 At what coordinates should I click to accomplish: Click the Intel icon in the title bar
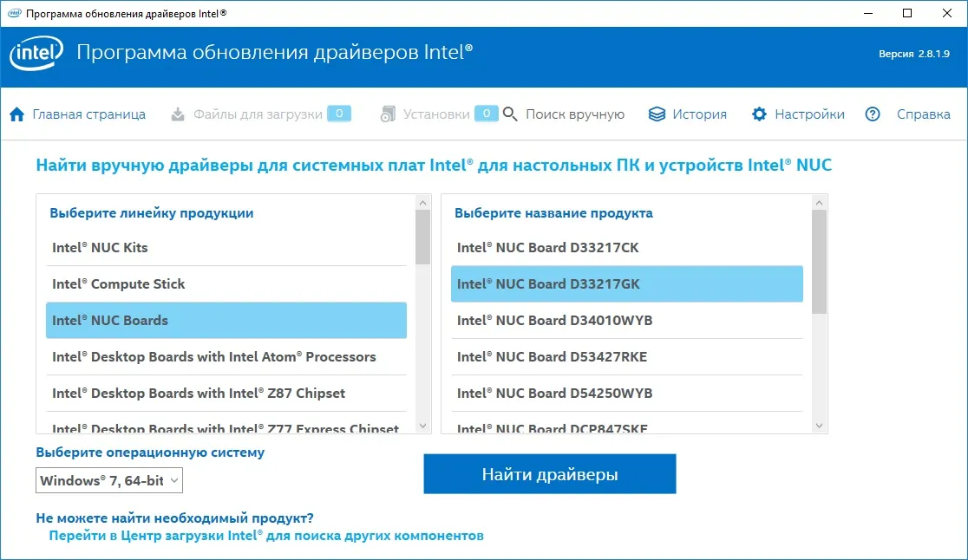point(14,13)
